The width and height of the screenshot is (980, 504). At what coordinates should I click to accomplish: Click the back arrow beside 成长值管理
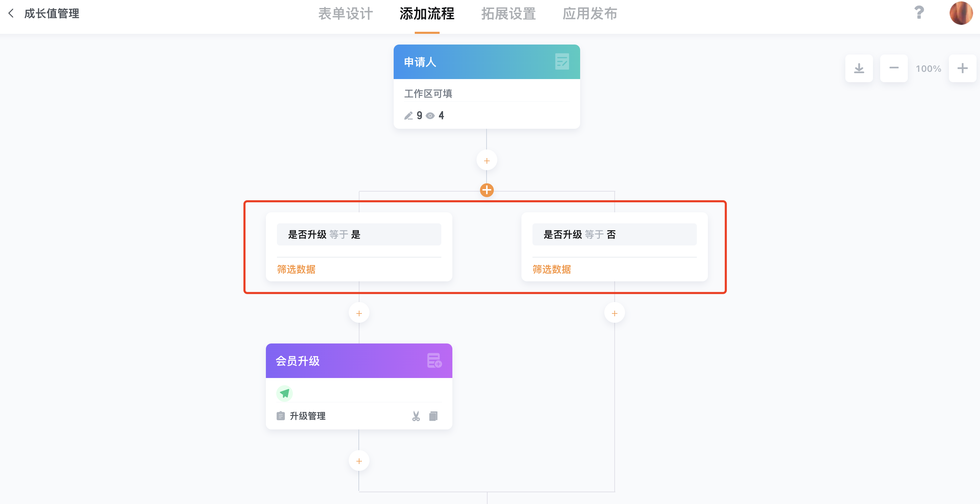[11, 13]
